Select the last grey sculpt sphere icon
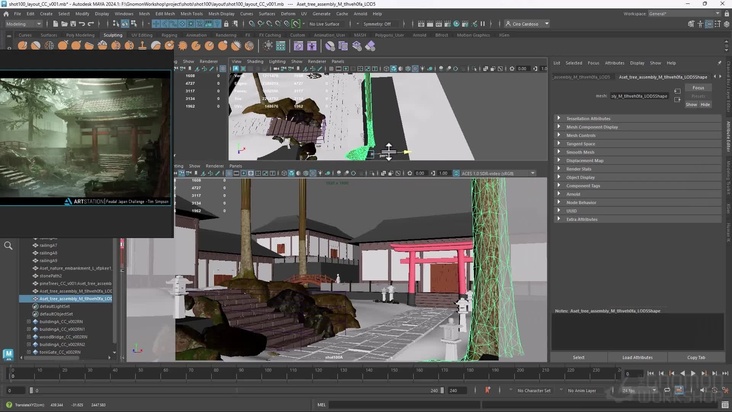 249,46
